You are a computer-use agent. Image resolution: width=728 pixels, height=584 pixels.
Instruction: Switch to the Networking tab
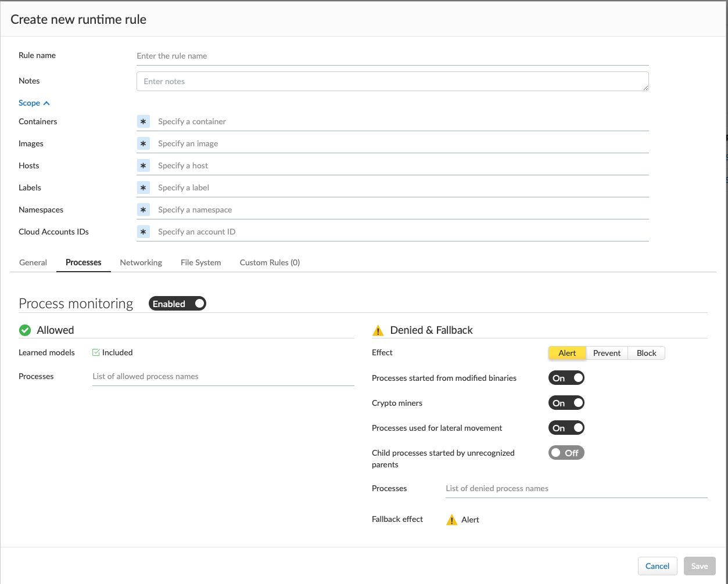(x=141, y=262)
